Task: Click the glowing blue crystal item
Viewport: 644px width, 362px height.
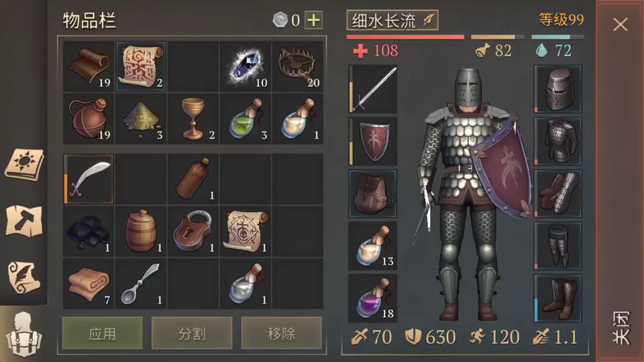Action: click(246, 66)
